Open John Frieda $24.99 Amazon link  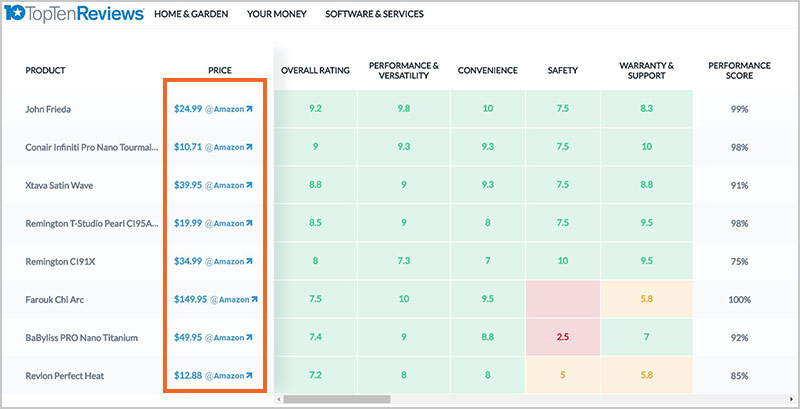(x=213, y=109)
